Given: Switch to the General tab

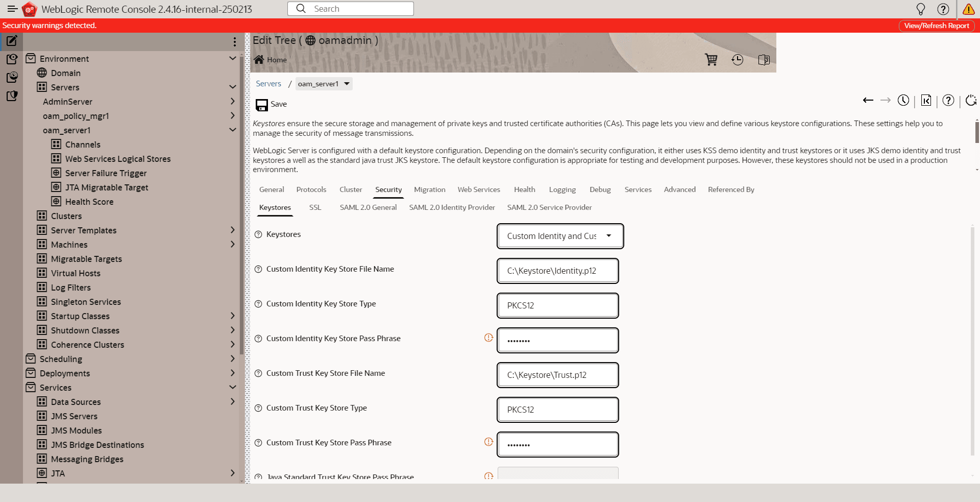Looking at the screenshot, I should pyautogui.click(x=272, y=189).
